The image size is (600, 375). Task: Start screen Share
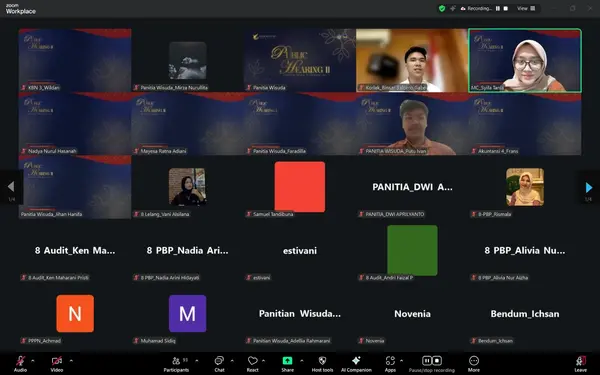pyautogui.click(x=287, y=364)
